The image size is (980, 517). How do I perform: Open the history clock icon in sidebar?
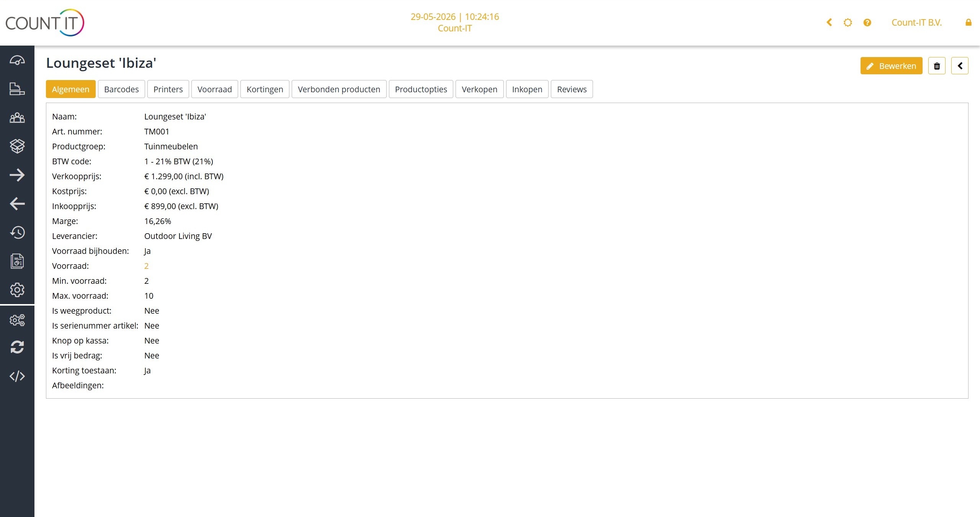17,232
